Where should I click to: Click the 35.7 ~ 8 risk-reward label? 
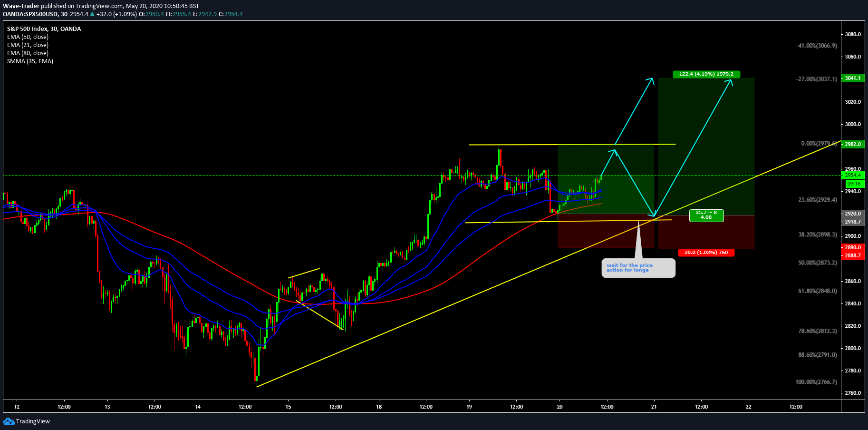point(706,215)
